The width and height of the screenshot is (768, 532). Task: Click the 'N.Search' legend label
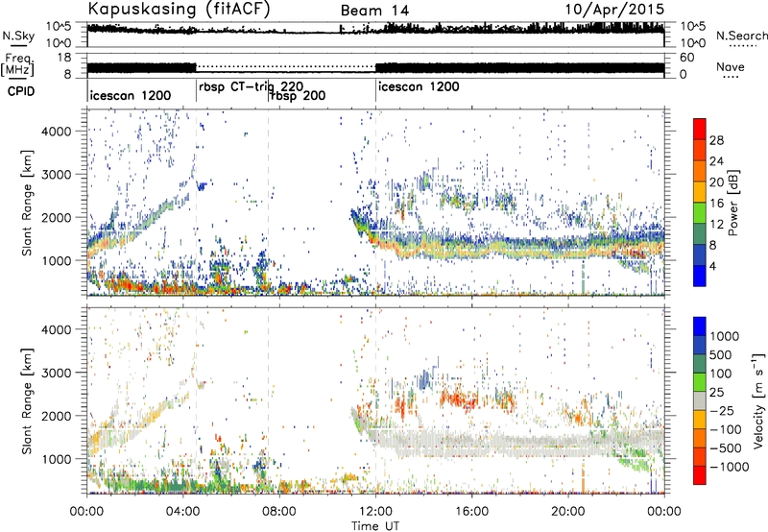pyautogui.click(x=742, y=36)
